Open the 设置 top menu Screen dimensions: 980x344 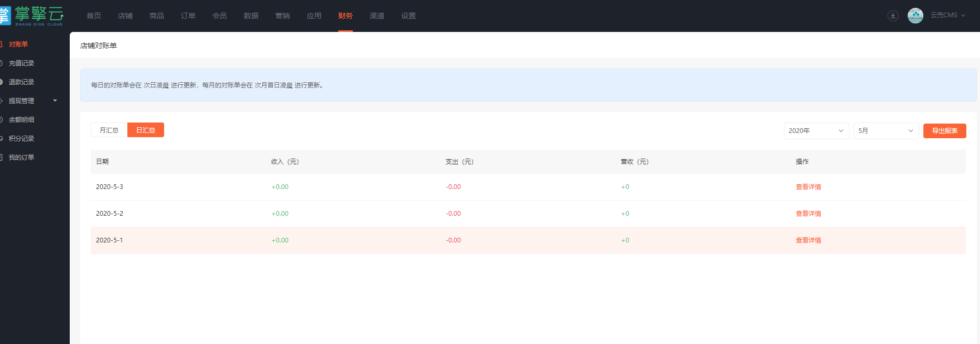coord(408,16)
